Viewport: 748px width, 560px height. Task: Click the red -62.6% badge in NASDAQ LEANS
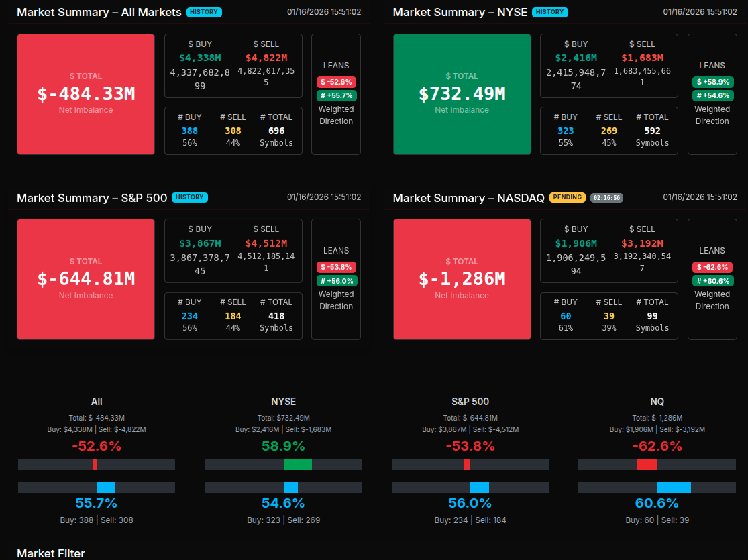click(712, 267)
